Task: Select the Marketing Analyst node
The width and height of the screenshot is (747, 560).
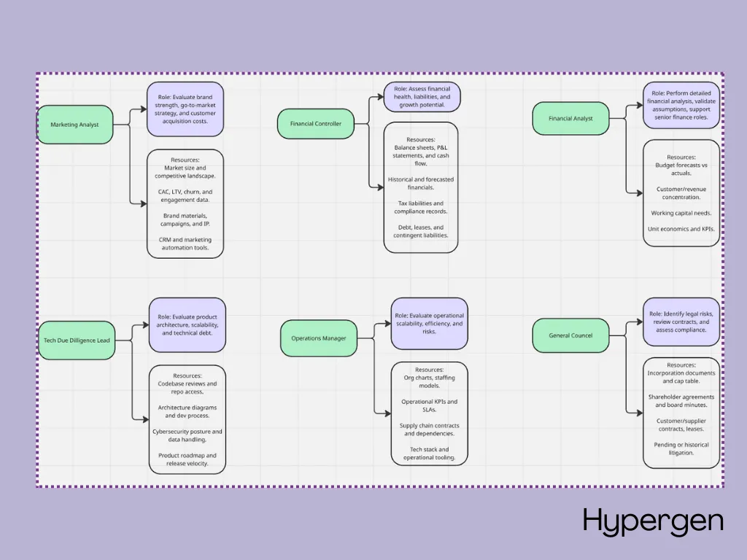Action: click(x=75, y=125)
